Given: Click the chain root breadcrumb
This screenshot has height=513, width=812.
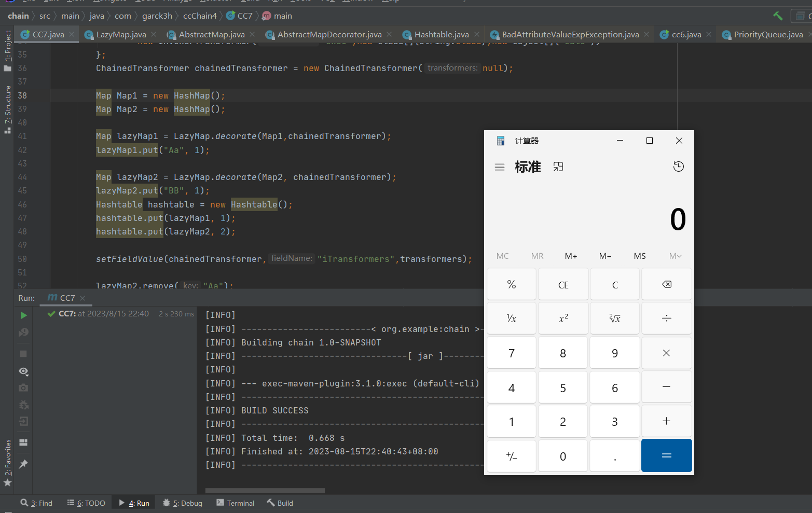Looking at the screenshot, I should pyautogui.click(x=18, y=16).
